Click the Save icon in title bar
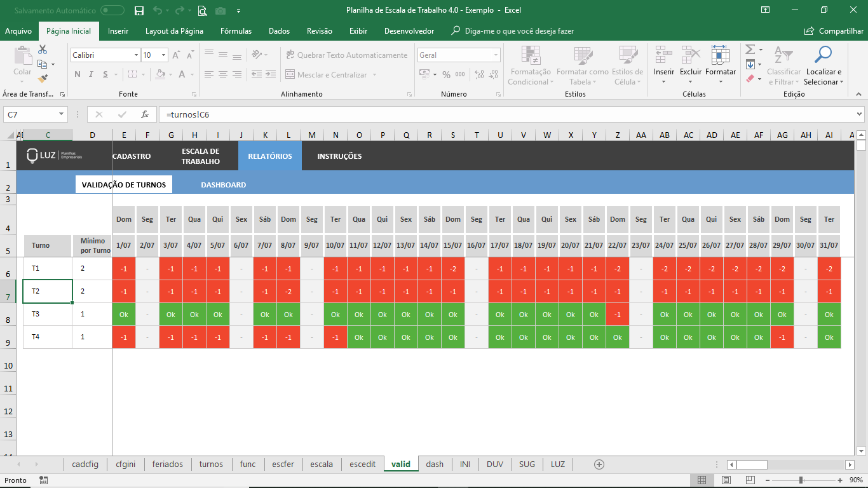 click(139, 10)
